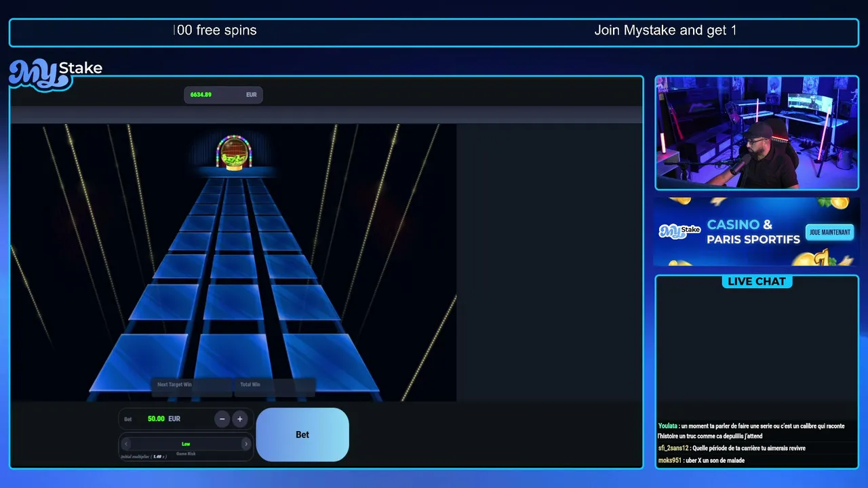Click the username moks951 in chat
Viewport: 868px width, 488px height.
coord(669,460)
